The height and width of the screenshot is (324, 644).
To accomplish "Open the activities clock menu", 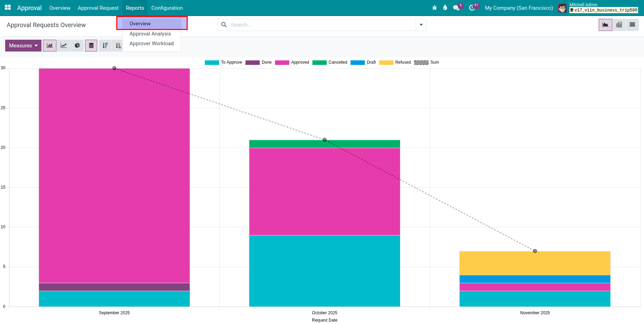I will pyautogui.click(x=473, y=7).
